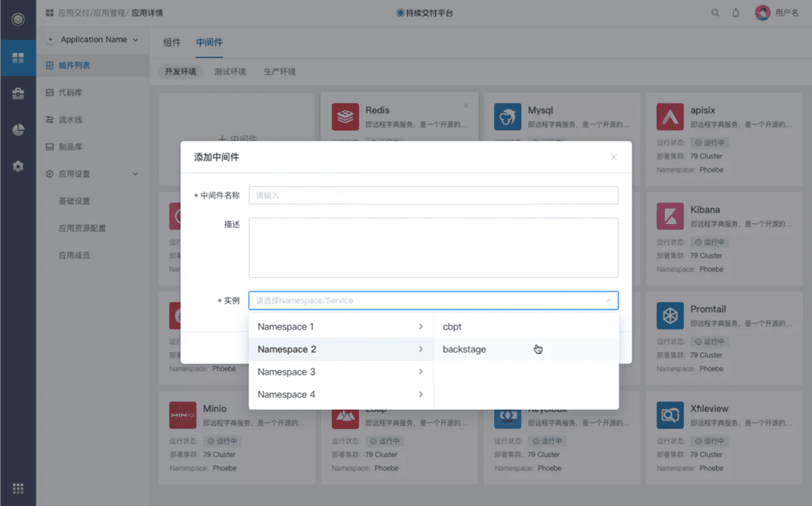Switch to 测试环境 environment tab
Viewport: 812px width, 506px height.
click(230, 71)
